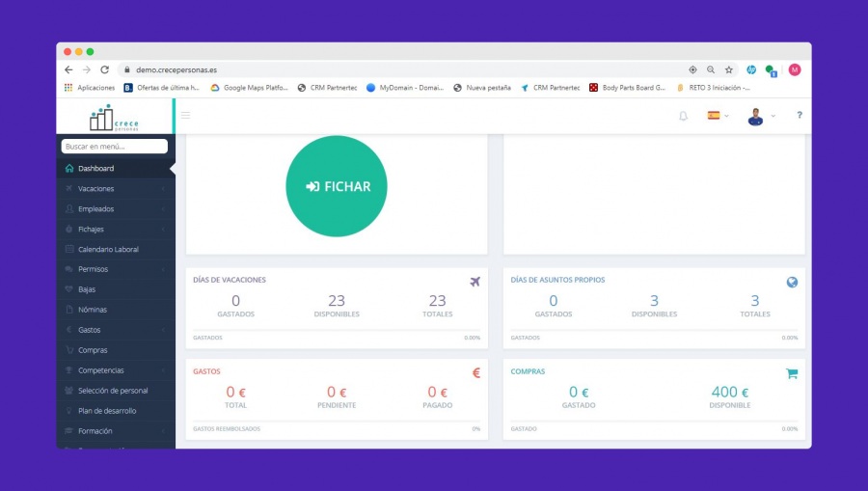Click the Compras gastado progress bar
This screenshot has height=491, width=868.
[x=654, y=422]
